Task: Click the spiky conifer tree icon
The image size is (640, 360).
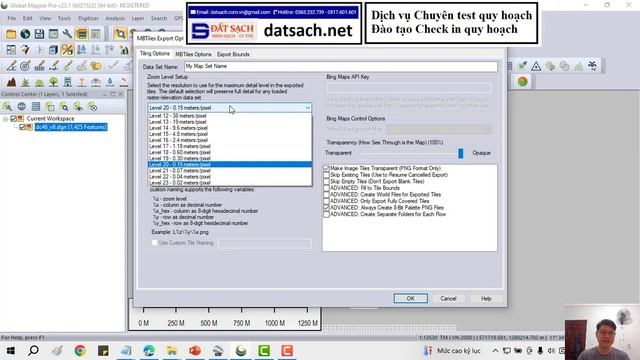Action: pyautogui.click(x=25, y=82)
